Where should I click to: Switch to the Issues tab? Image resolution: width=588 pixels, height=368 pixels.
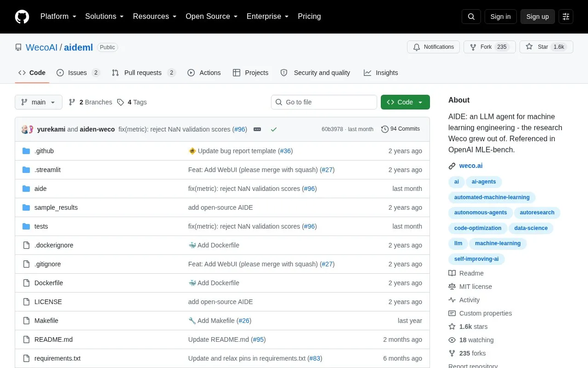78,73
